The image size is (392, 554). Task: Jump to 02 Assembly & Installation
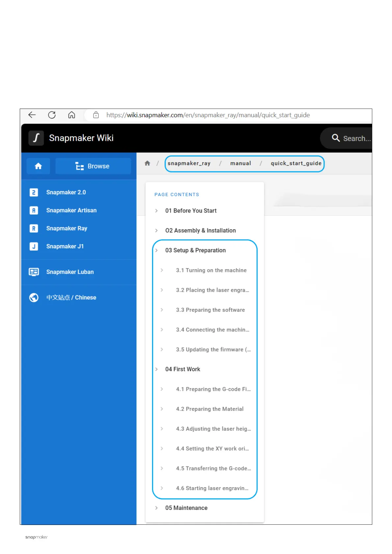(x=200, y=230)
